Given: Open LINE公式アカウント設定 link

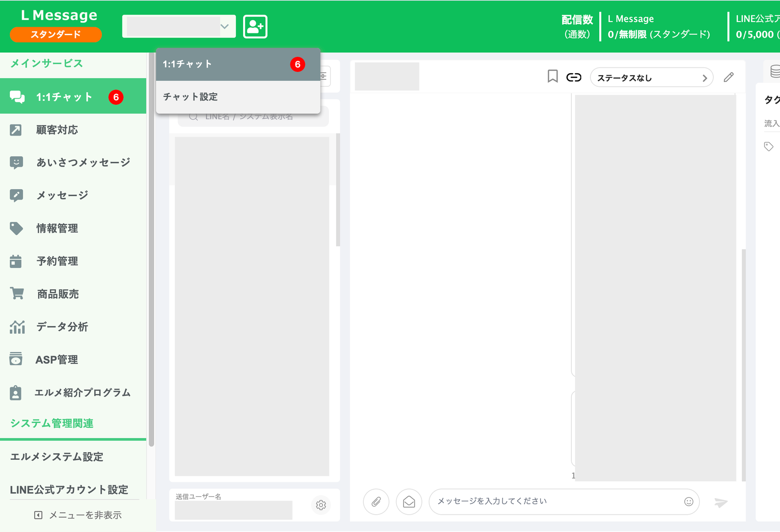Looking at the screenshot, I should pyautogui.click(x=69, y=490).
